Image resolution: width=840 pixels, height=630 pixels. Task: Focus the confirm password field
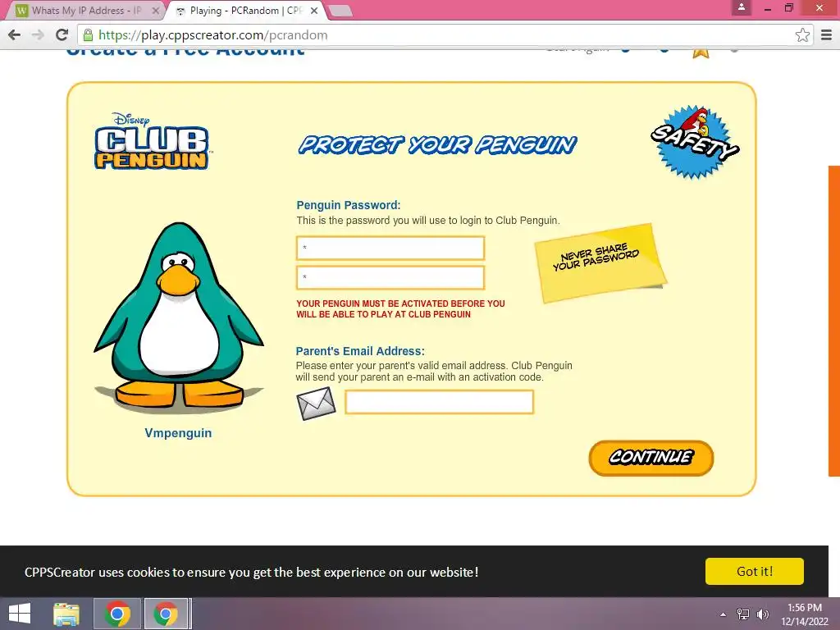click(390, 277)
